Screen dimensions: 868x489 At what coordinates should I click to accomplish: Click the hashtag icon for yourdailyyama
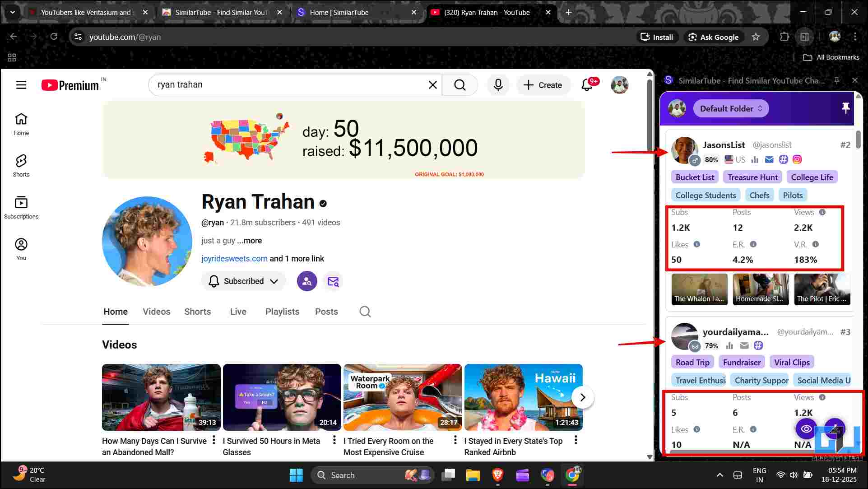(x=758, y=345)
